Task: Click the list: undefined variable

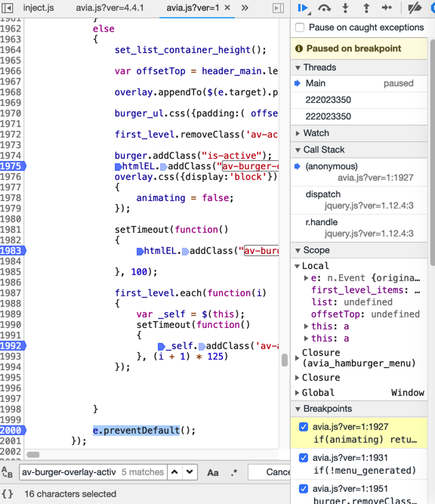Action: [x=352, y=302]
